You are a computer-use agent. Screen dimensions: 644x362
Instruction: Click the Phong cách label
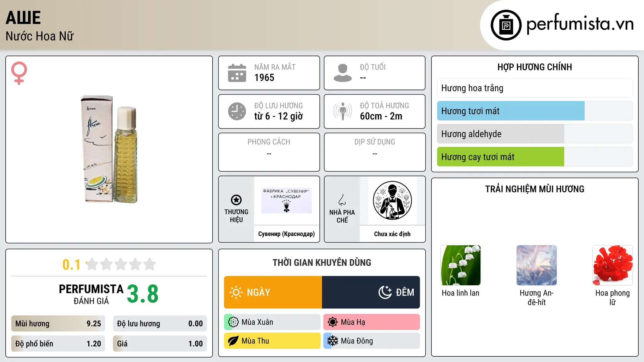(269, 142)
